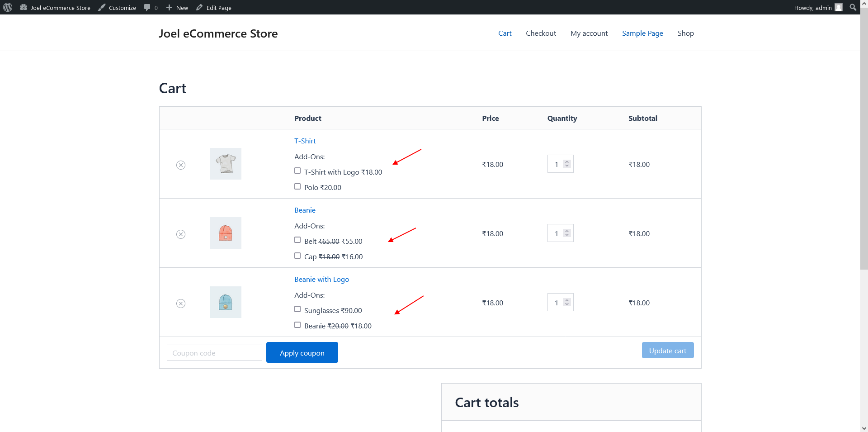This screenshot has width=868, height=432.
Task: Open the search magnifier in admin bar
Action: [x=853, y=7]
